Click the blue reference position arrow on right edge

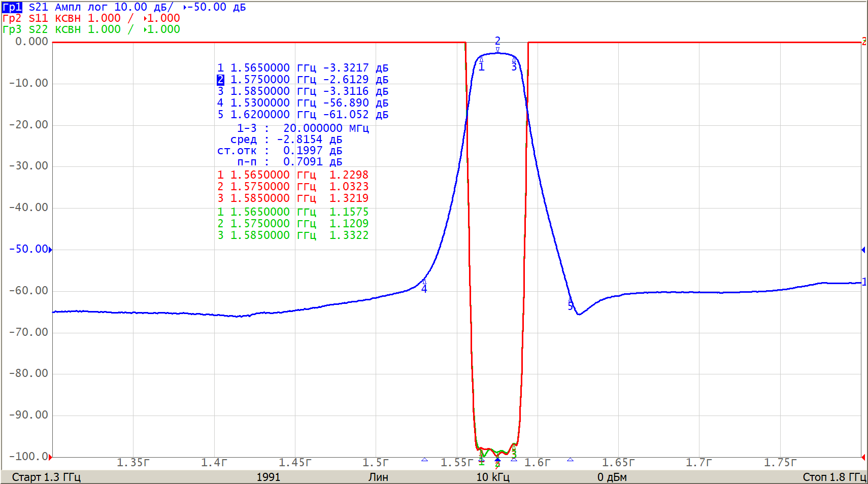point(863,250)
